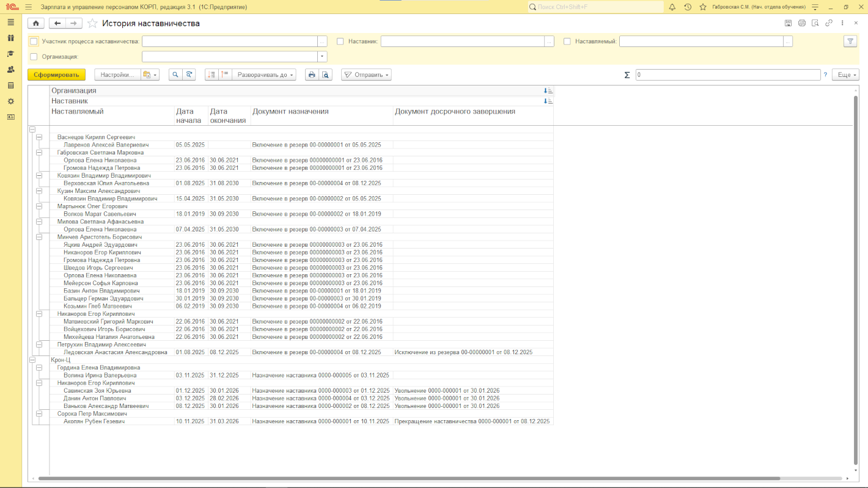Click the find magnifier icon in toolbar

tap(175, 75)
